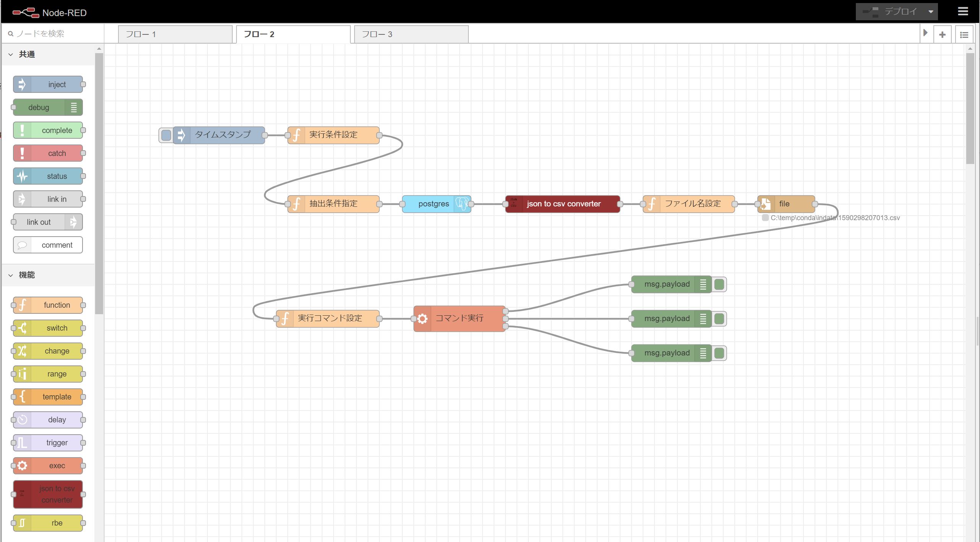Click the add new flow plus icon
Image resolution: width=980 pixels, height=542 pixels.
942,35
